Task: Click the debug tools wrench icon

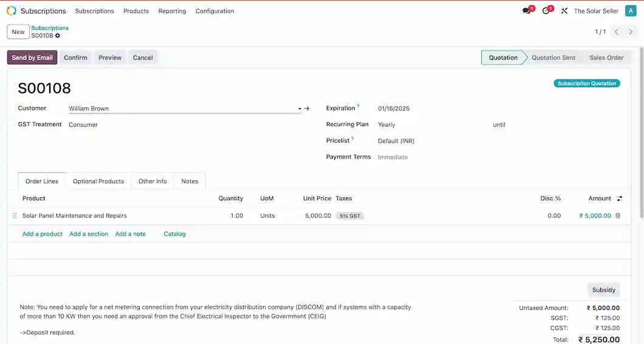Action: click(x=564, y=11)
